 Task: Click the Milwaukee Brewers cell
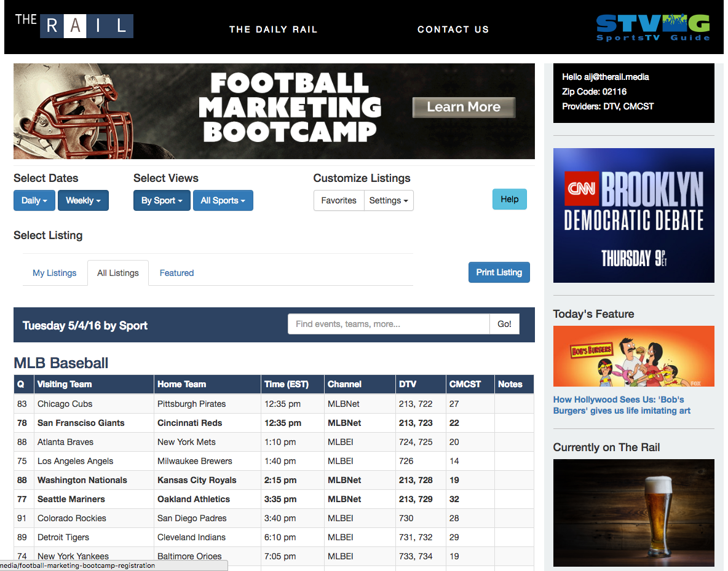click(207, 461)
